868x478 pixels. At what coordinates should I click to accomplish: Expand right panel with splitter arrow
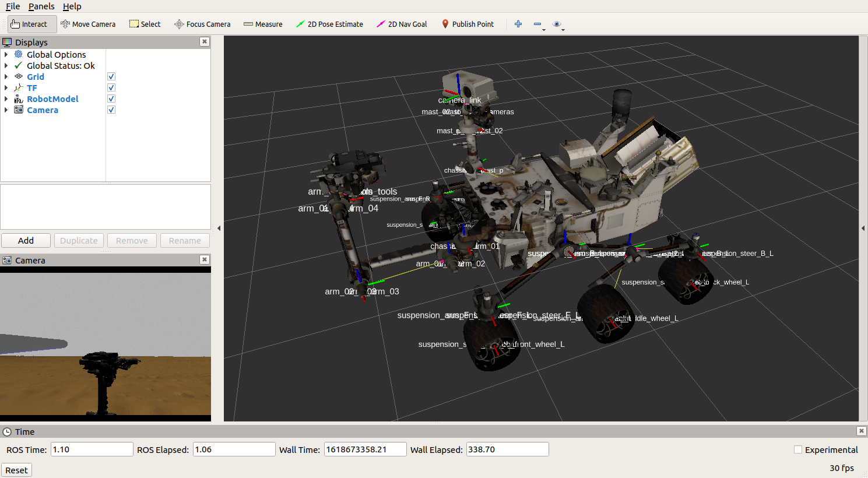tap(863, 228)
